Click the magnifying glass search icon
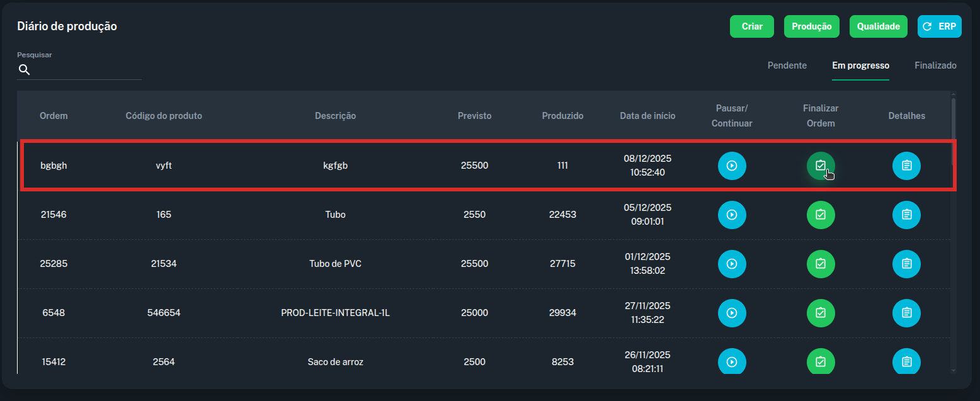 pos(24,70)
